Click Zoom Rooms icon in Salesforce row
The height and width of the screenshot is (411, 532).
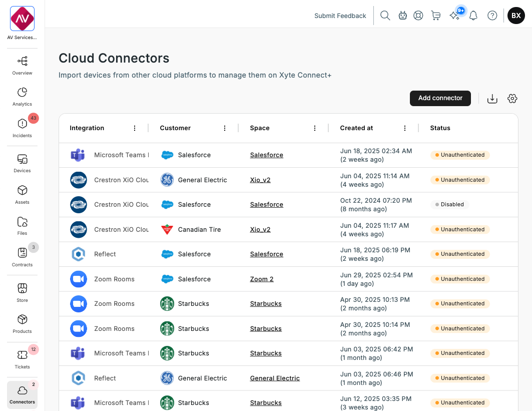click(79, 279)
